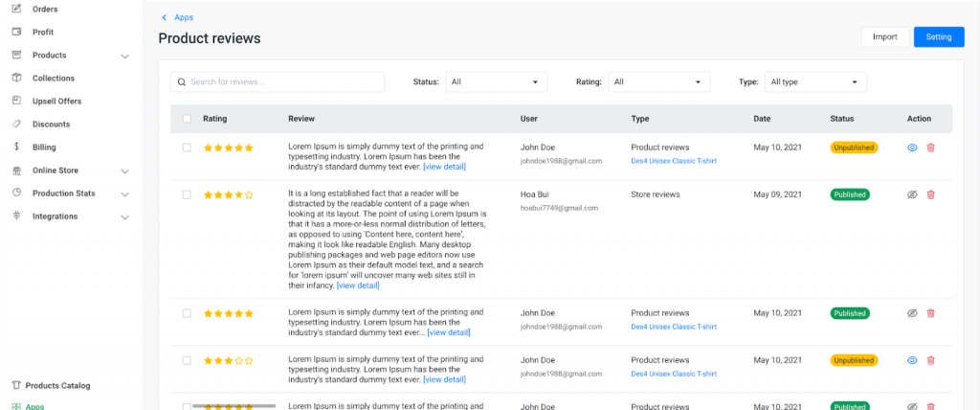Screen dimensions: 980x410
Task: Open view detail of three-star review
Action: coord(444,379)
